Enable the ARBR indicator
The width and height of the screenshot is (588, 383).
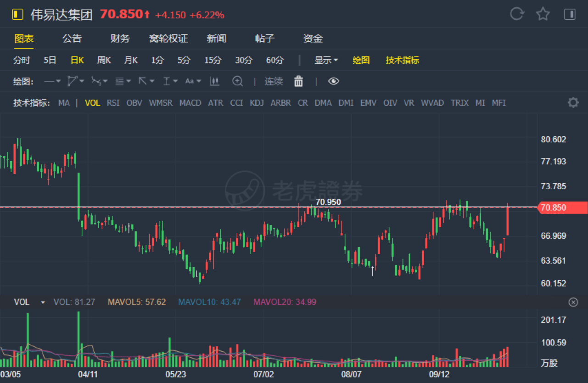pyautogui.click(x=281, y=103)
